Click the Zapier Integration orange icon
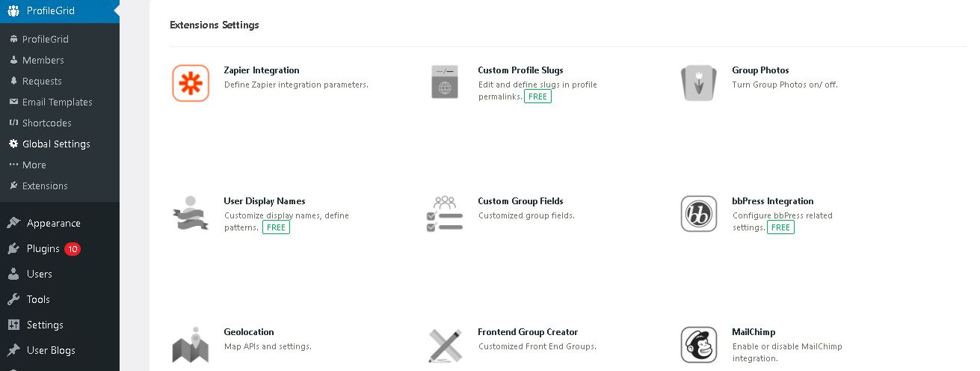980x371 pixels. [191, 83]
